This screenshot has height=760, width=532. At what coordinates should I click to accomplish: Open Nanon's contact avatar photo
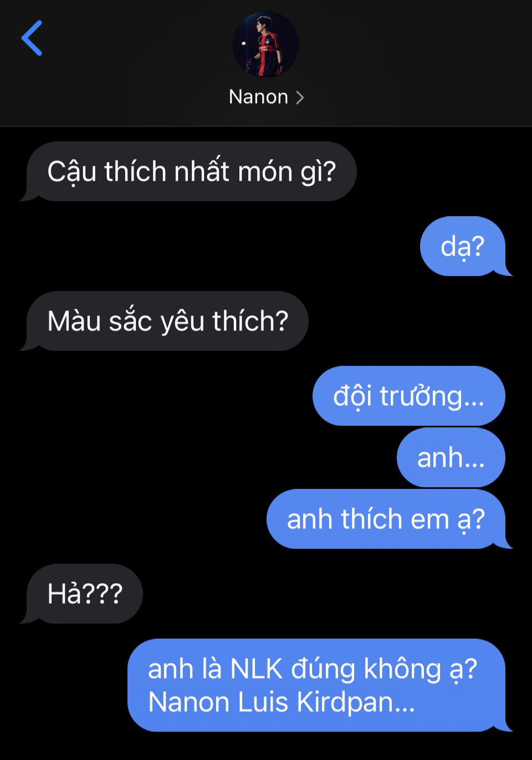(266, 44)
